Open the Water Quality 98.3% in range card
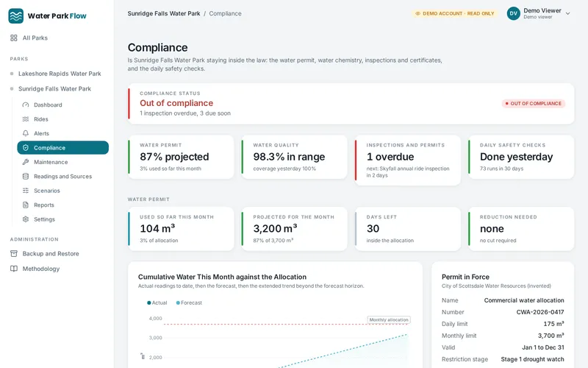 click(295, 157)
